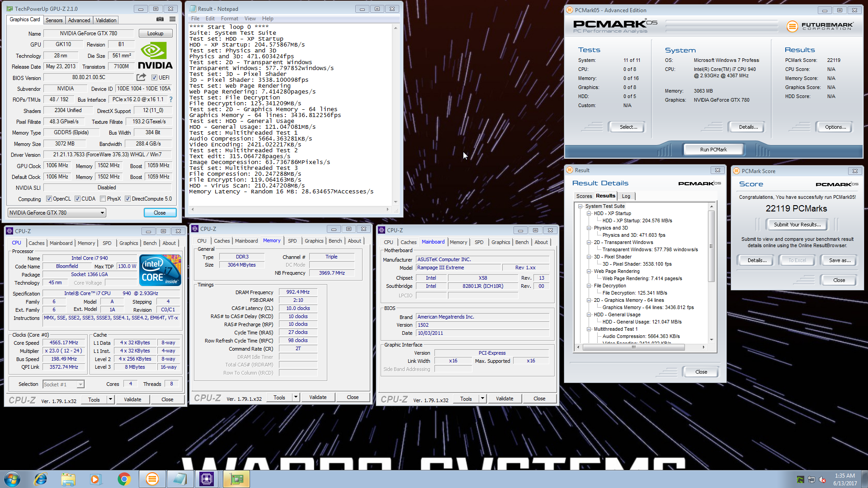Open the GPU selection dropdown in GPU-Z
The height and width of the screenshot is (488, 868).
tap(57, 212)
